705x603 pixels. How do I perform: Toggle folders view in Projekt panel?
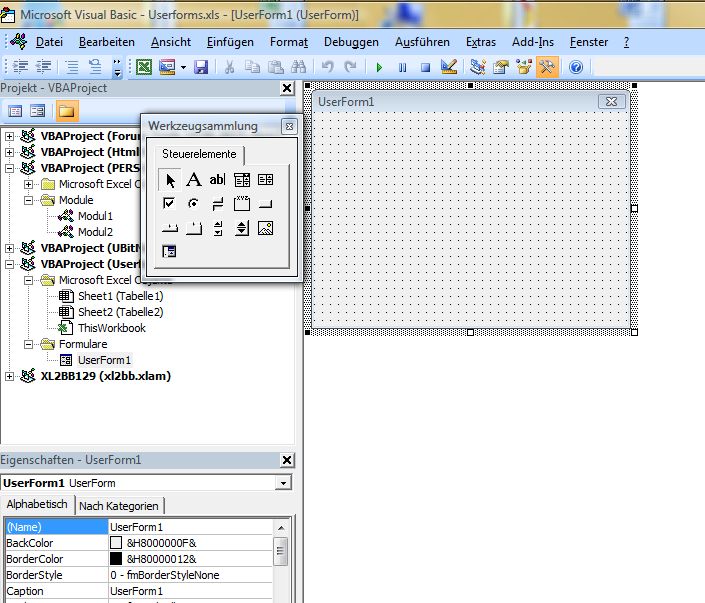[67, 111]
